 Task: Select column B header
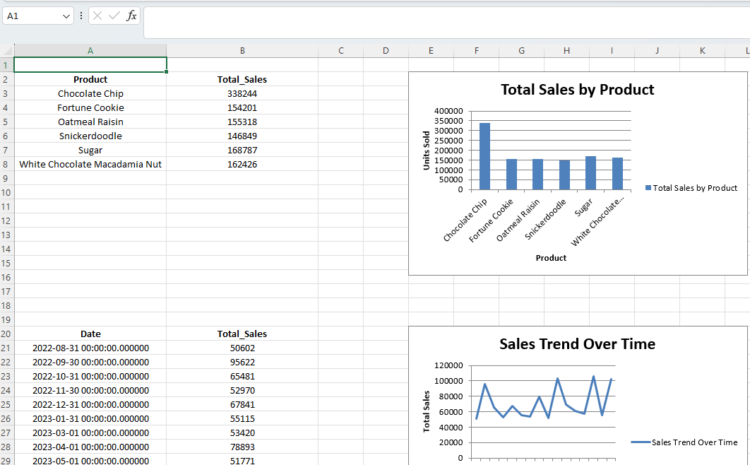(x=243, y=51)
